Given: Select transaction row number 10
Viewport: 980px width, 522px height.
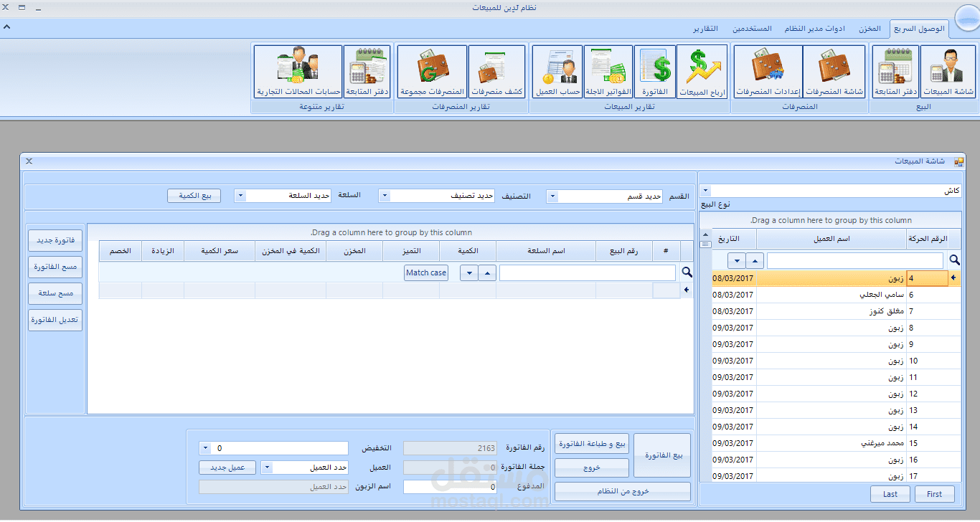Looking at the screenshot, I should click(837, 361).
